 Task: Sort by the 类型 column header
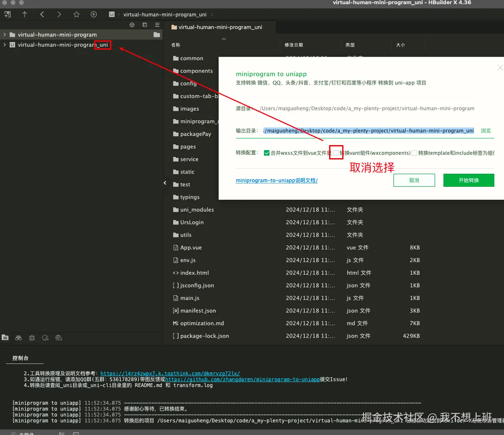350,45
